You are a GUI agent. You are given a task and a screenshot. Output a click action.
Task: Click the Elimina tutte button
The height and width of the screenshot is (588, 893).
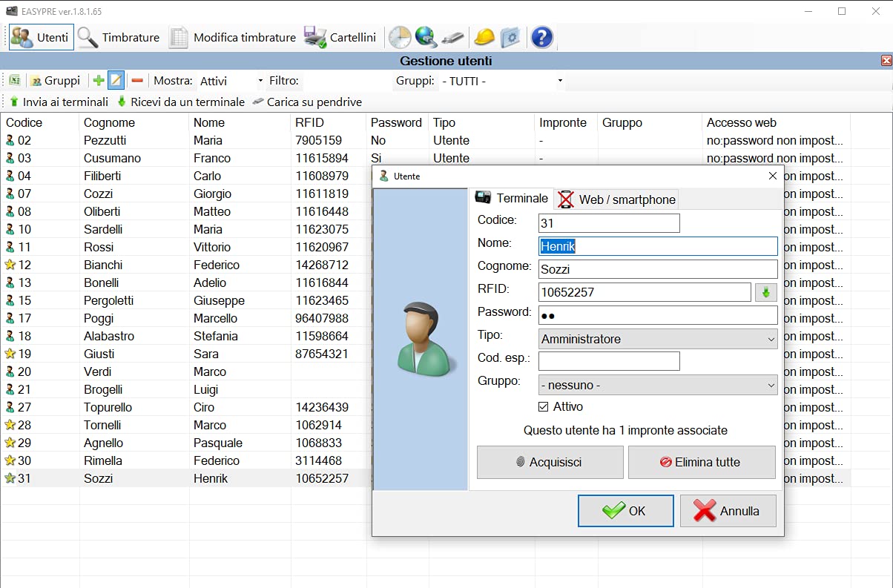coord(702,462)
